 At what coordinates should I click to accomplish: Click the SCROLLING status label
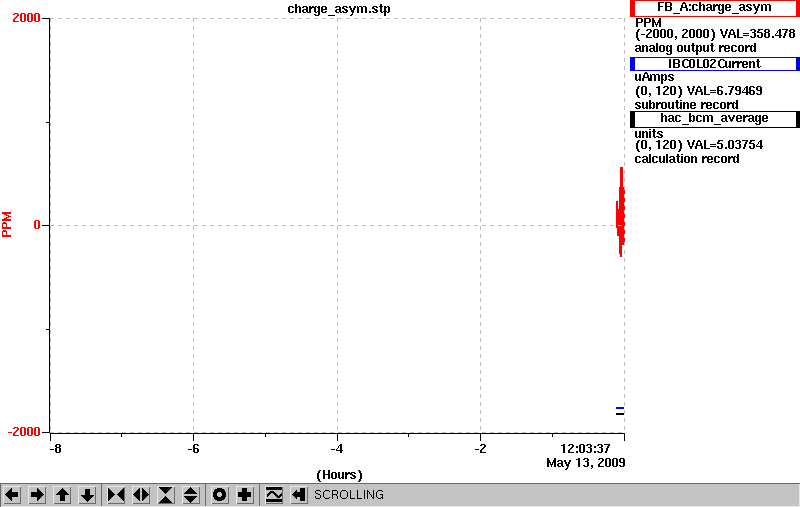[x=349, y=495]
